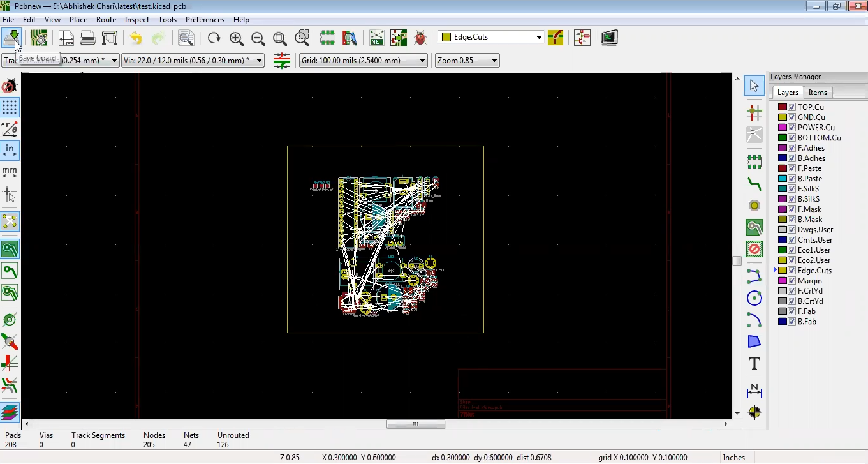Viewport: 868px width, 464px height.
Task: Toggle F.SilkS layer visibility checkbox
Action: (x=792, y=189)
